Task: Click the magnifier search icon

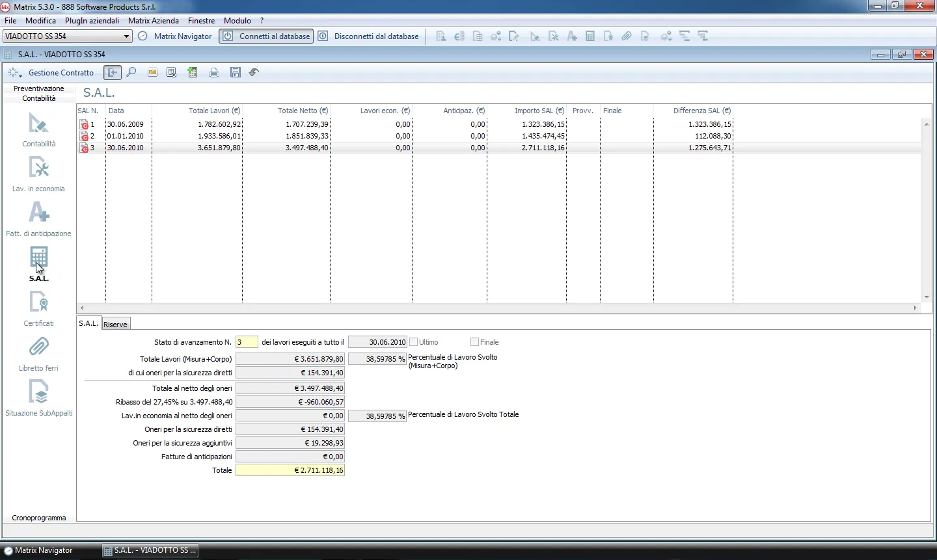Action: [131, 73]
